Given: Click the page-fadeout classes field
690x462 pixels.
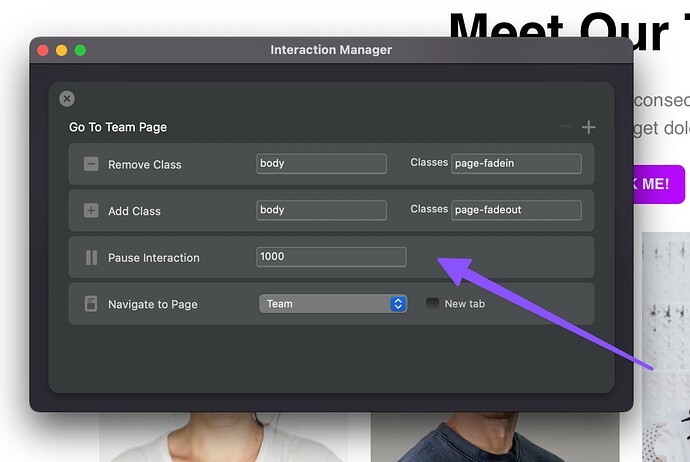Looking at the screenshot, I should coord(516,211).
